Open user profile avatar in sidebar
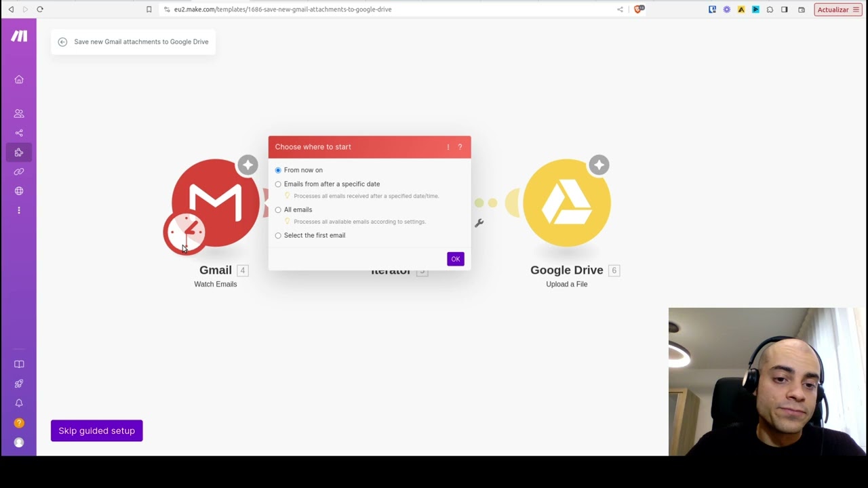Viewport: 868px width, 488px height. [x=19, y=443]
